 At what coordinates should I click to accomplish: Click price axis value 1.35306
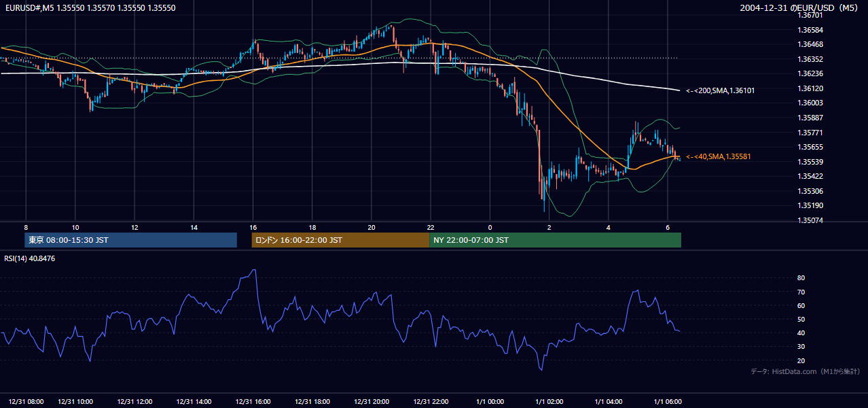coord(810,191)
